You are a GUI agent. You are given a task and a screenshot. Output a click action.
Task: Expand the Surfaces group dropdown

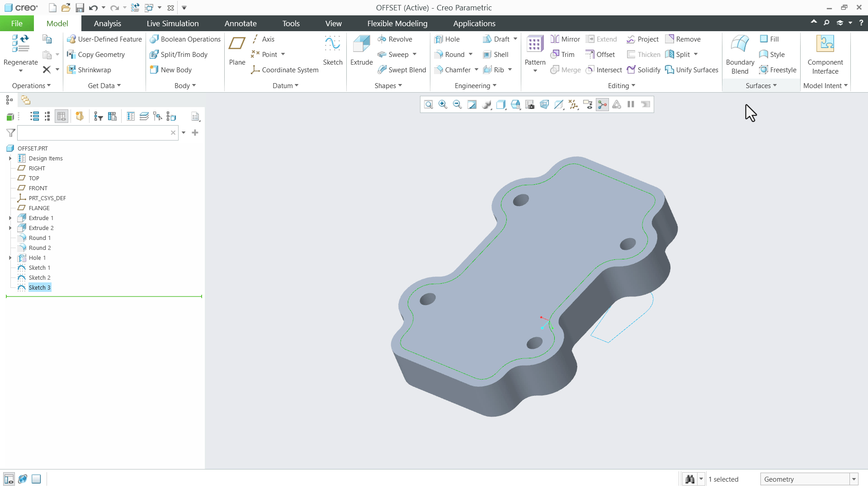pos(761,86)
